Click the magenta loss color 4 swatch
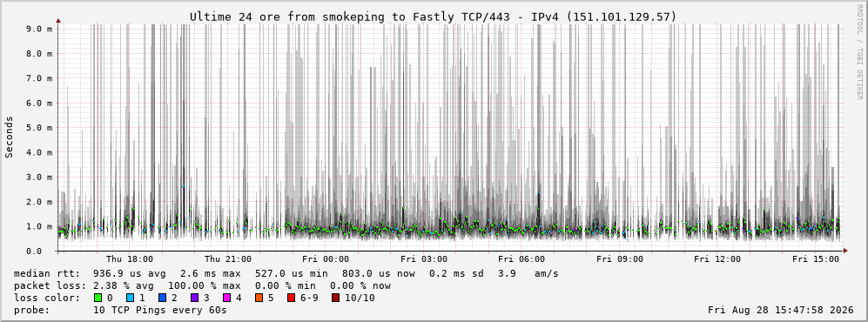Viewport: 868px width, 322px height. pos(227,298)
